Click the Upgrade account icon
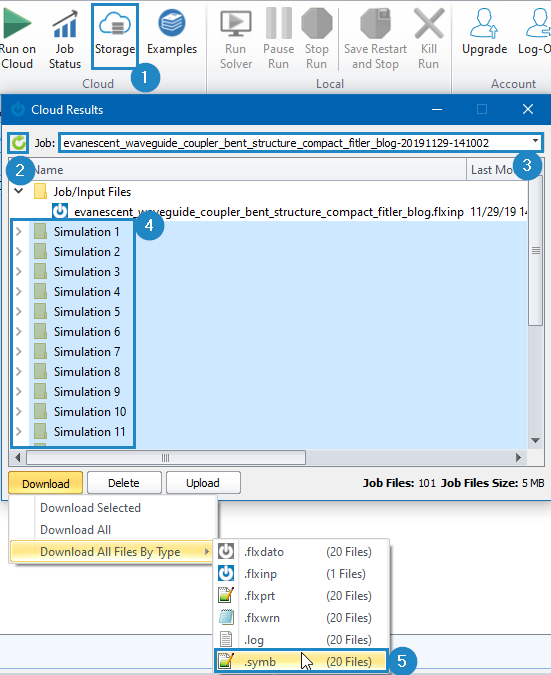551x675 pixels. point(484,24)
